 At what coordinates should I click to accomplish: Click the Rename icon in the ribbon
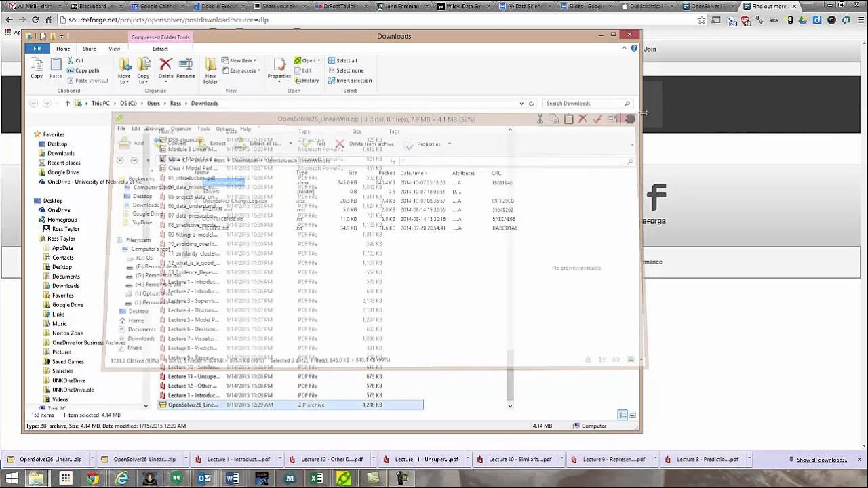click(186, 64)
